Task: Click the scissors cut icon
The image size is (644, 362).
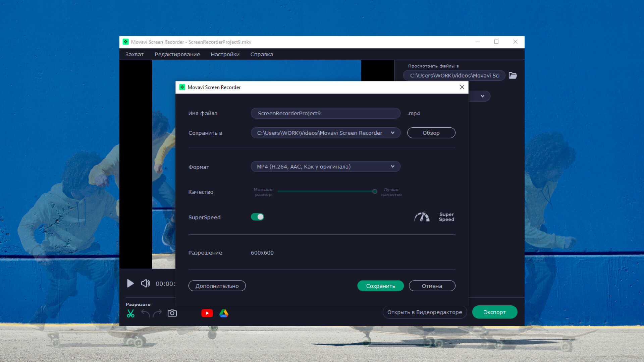Action: tap(130, 313)
